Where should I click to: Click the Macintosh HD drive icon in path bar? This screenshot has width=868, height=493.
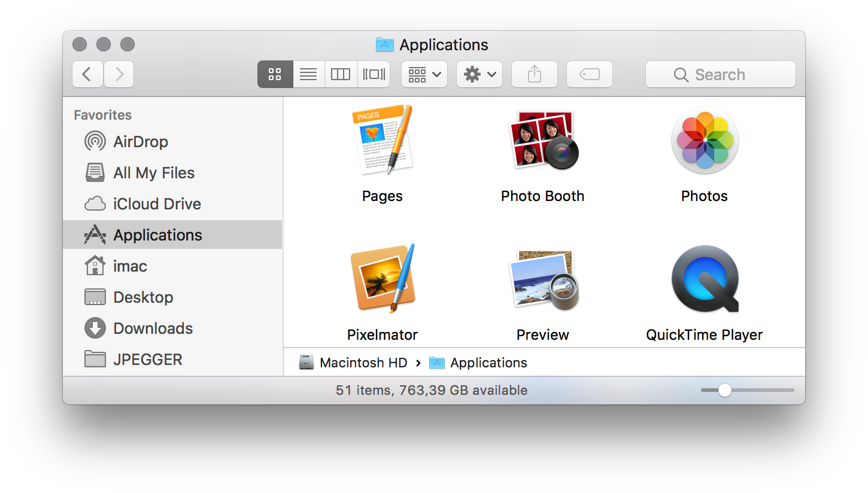click(x=306, y=363)
